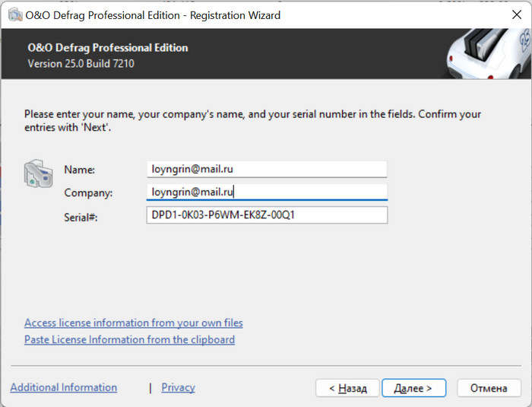Screen dimensions: 532x407
Task: Proceed with the 'Далее >' button
Action: pyautogui.click(x=413, y=388)
